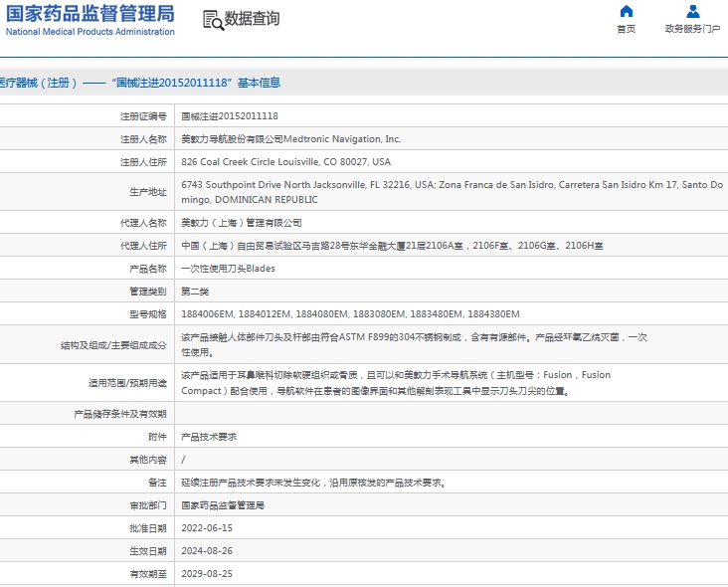
Task: Click the 附件 row label
Action: pos(157,437)
